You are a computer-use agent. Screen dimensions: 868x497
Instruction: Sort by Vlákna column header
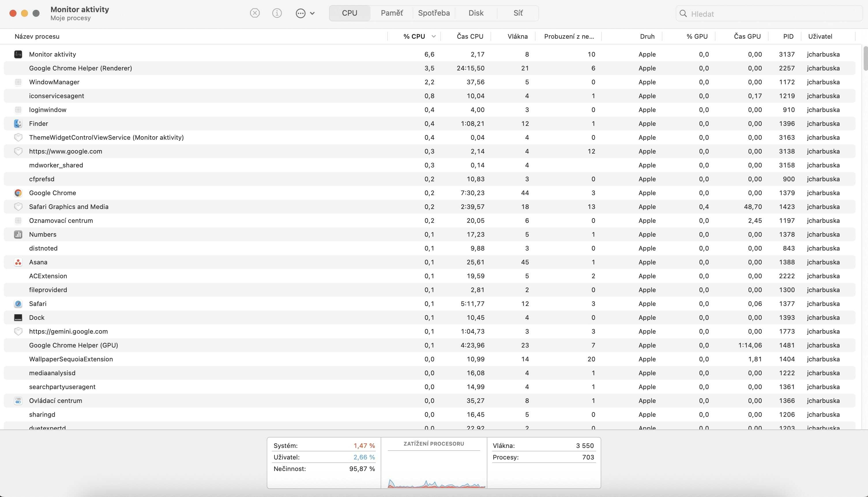click(517, 37)
